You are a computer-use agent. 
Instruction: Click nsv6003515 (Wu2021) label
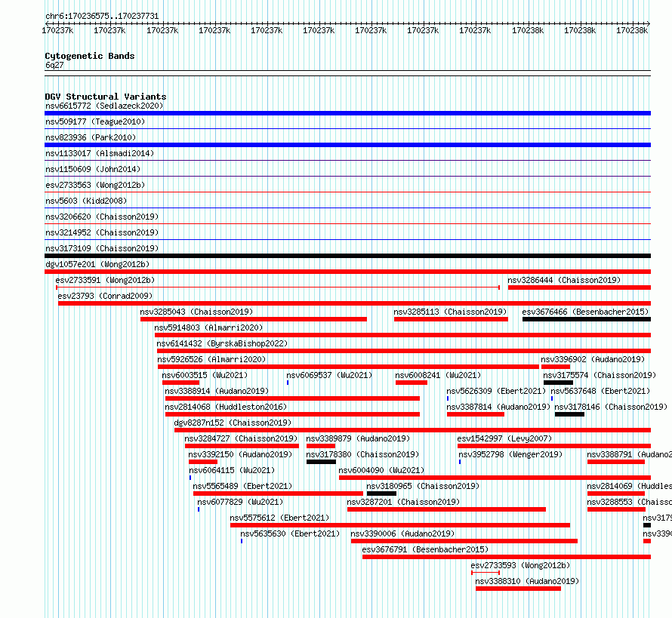[205, 375]
